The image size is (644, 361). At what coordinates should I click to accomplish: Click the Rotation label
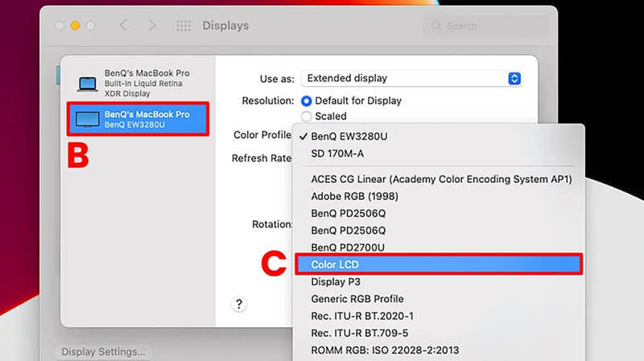pos(272,225)
